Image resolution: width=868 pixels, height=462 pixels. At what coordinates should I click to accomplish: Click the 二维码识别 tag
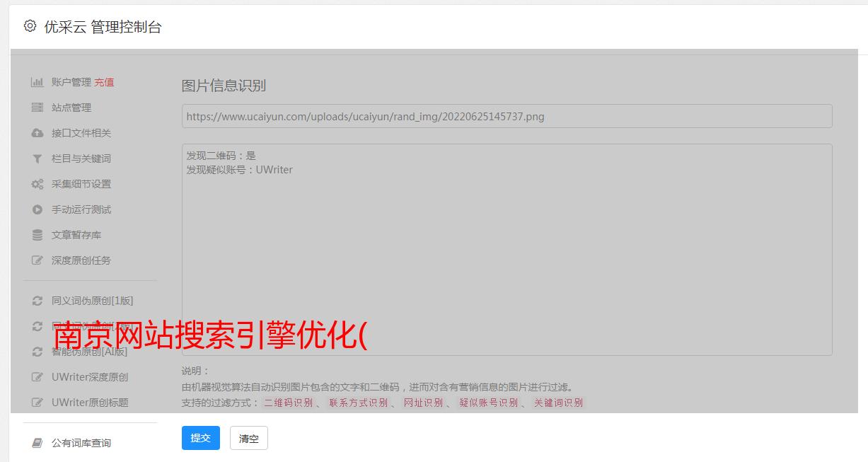click(x=289, y=403)
